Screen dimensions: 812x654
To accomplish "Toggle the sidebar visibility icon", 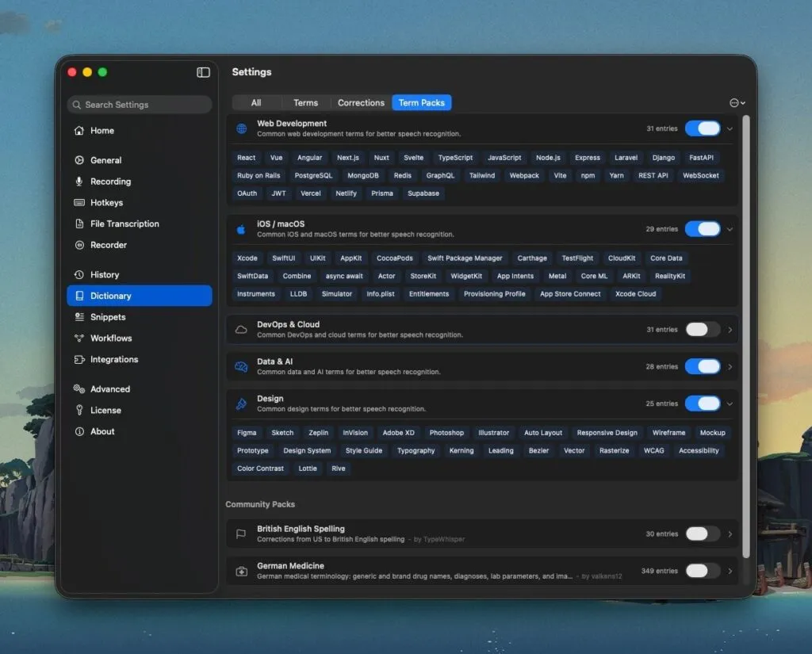I will point(203,72).
